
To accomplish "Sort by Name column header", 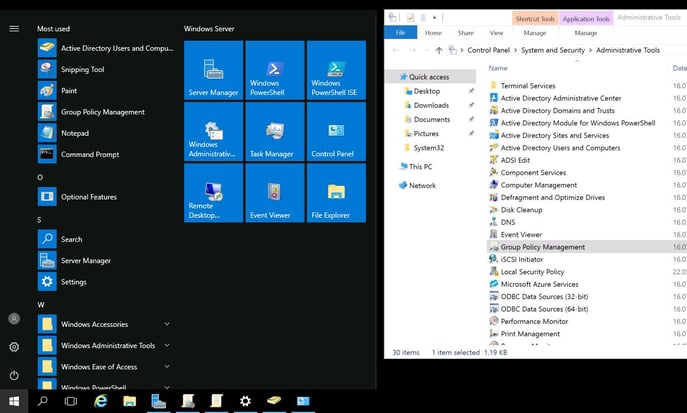I will (498, 68).
